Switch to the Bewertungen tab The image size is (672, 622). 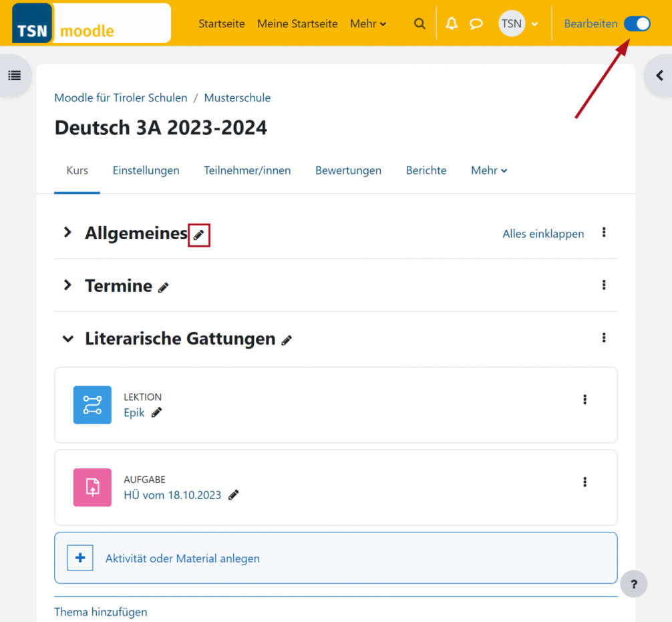coord(348,170)
